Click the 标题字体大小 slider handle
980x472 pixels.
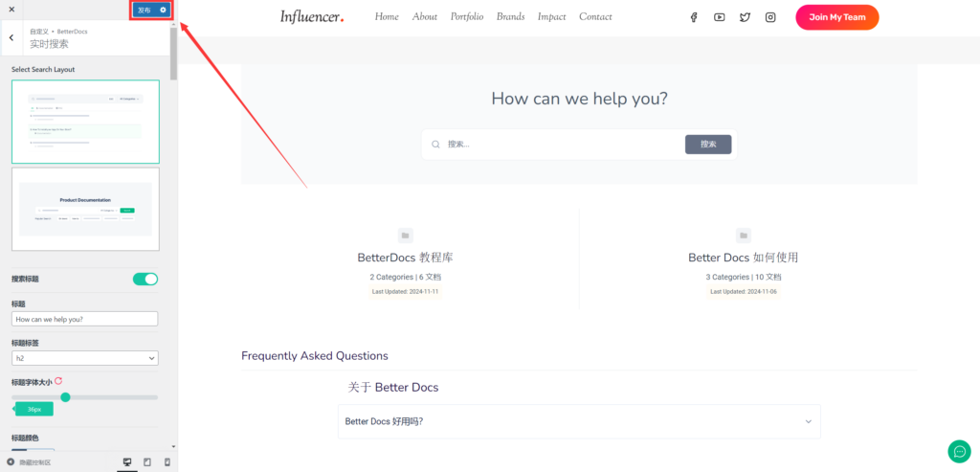pos(65,397)
